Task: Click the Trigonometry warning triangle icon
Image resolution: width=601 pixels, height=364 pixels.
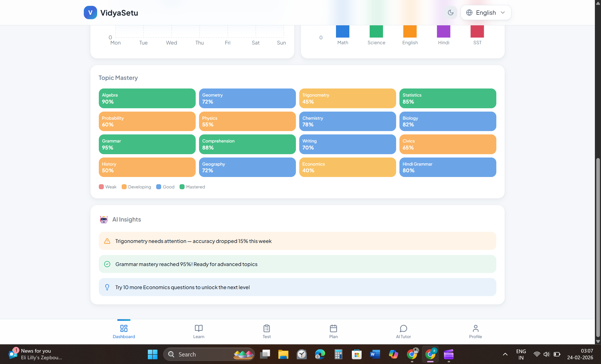Action: (x=107, y=241)
